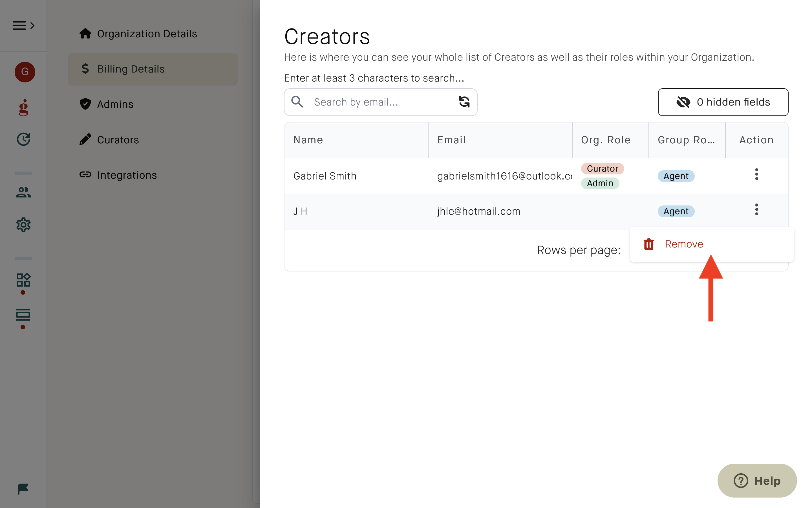
Task: Open Billing Details page
Action: coord(153,69)
